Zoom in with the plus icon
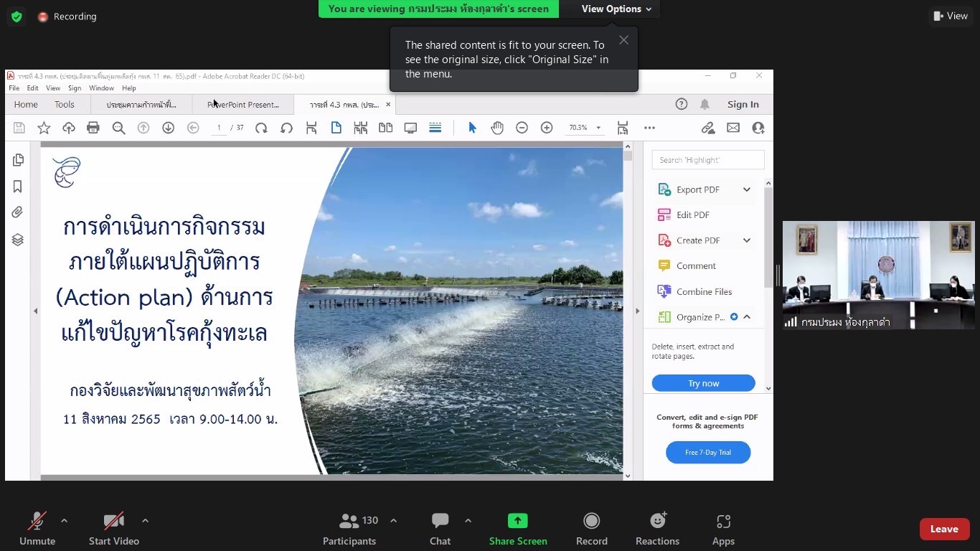 547,128
